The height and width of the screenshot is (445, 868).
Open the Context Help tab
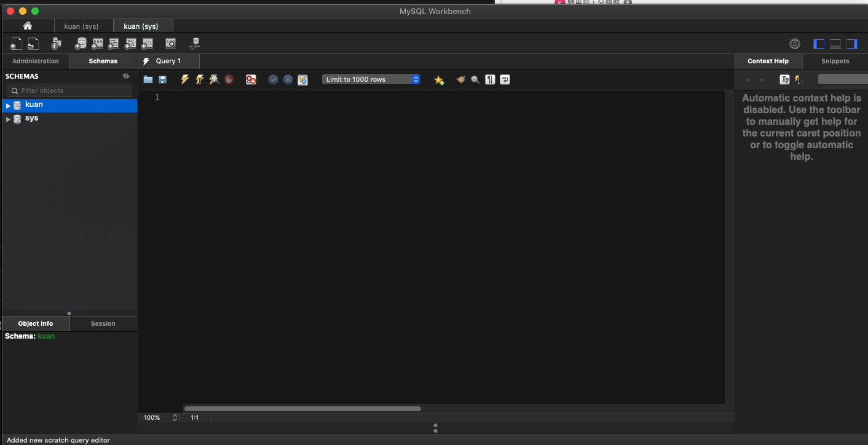pyautogui.click(x=768, y=61)
